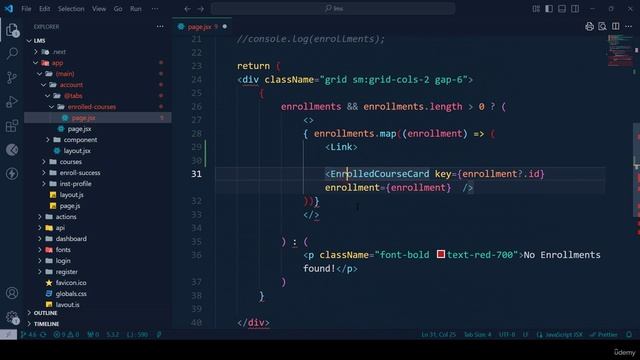Expand the inst-profile folder
The width and height of the screenshot is (640, 360).
click(44, 184)
